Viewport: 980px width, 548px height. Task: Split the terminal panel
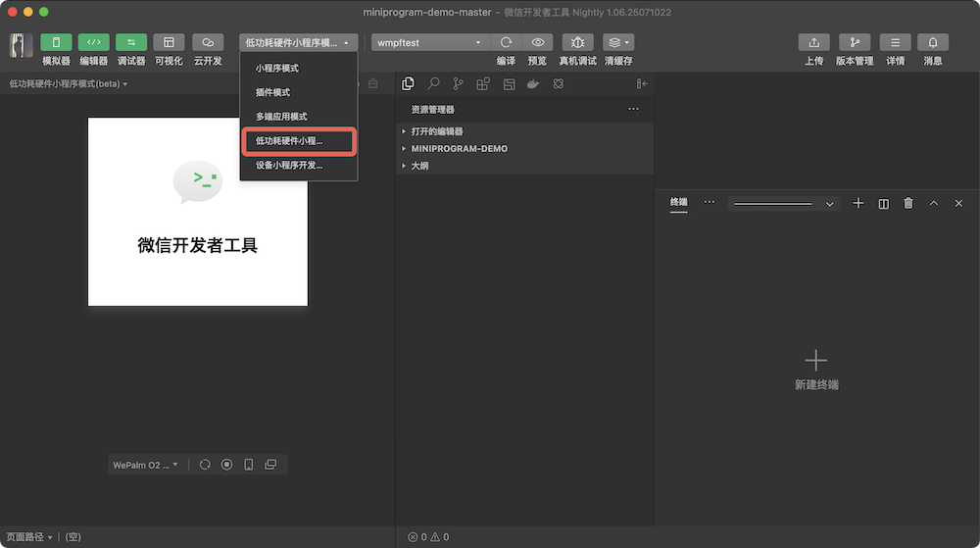(884, 203)
